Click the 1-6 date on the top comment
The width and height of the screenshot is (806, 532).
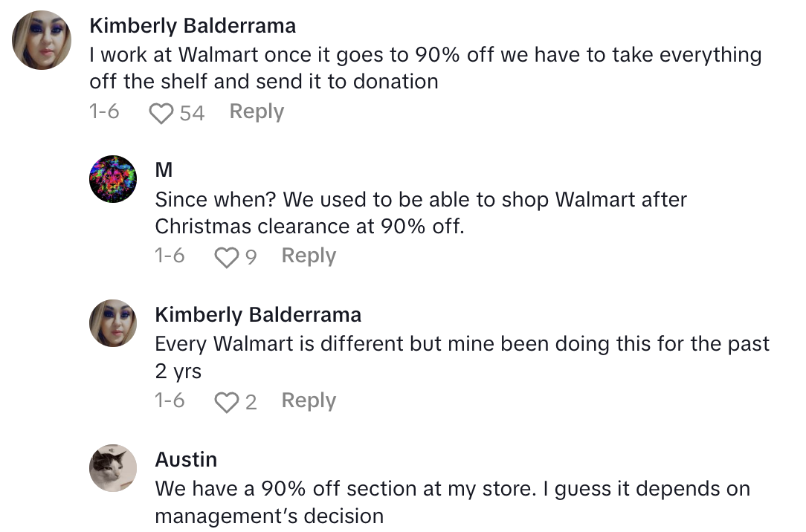tap(104, 111)
